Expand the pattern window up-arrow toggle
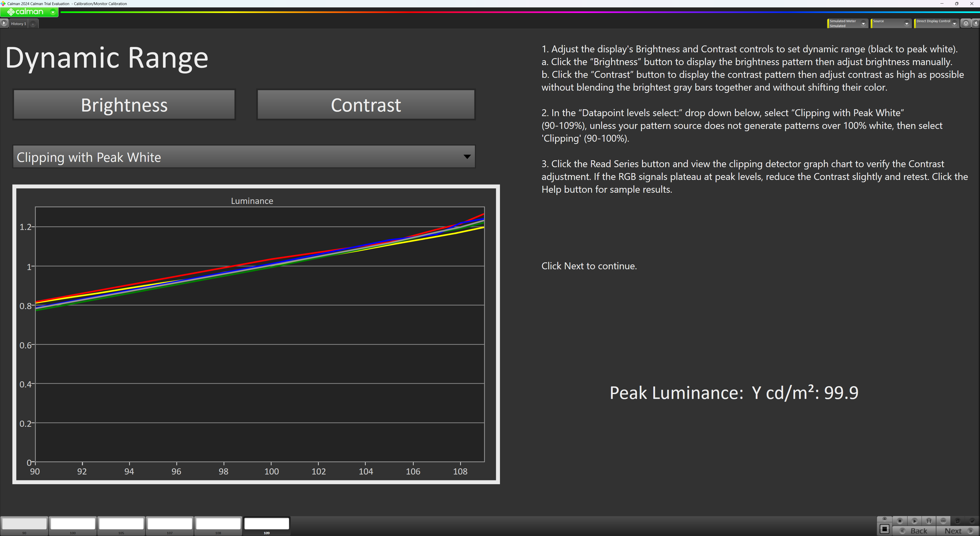Screen dimensions: 980x536 (x=885, y=519)
